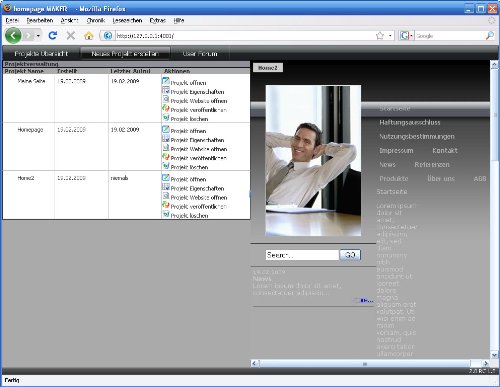This screenshot has height=387, width=500.
Task: Click the Forward navigation arrow
Action: tap(28, 36)
